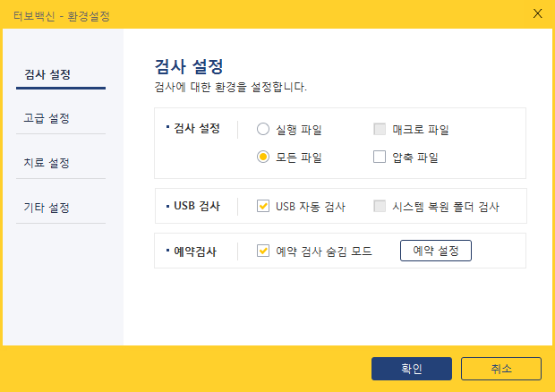Uncheck the USB 자동 검사 checkbox
This screenshot has width=555, height=392.
263,207
